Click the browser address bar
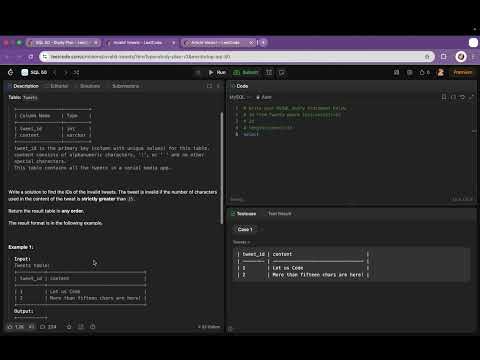This screenshot has height=360, width=480. coord(237,57)
